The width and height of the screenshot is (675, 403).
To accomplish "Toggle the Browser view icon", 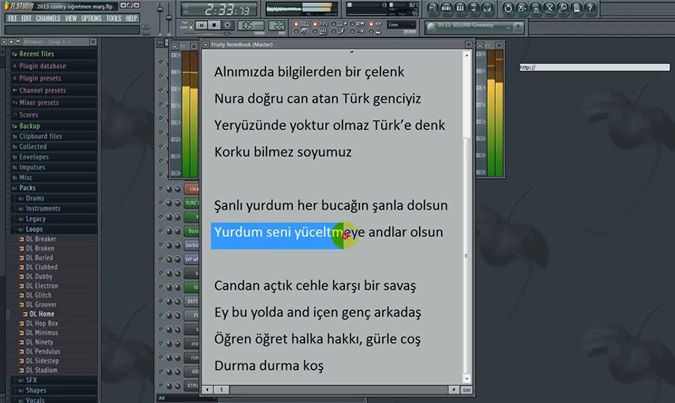I will (474, 8).
